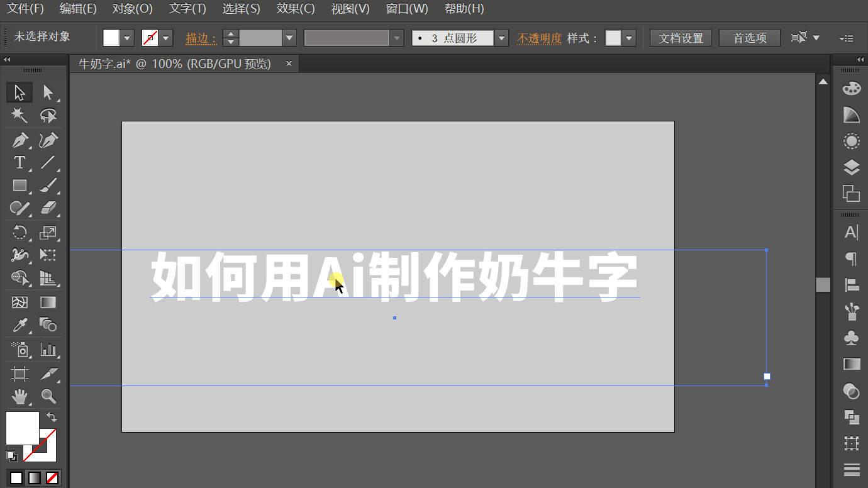Select the Hand tool
Viewport: 868px width, 488px height.
(19, 396)
